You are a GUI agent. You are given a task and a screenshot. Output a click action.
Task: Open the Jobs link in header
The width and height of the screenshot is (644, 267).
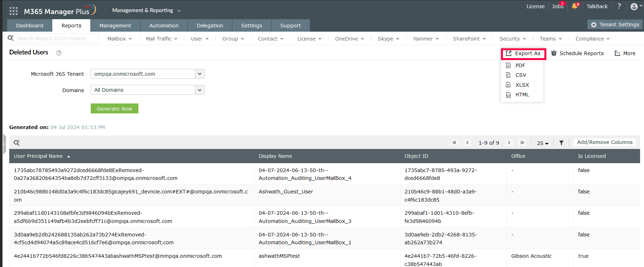point(558,6)
